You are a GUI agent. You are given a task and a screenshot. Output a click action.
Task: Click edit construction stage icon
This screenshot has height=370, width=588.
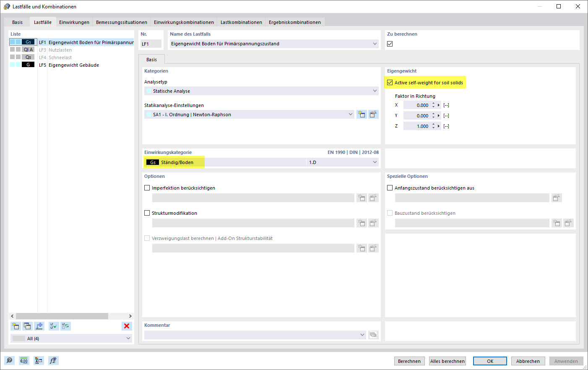568,223
